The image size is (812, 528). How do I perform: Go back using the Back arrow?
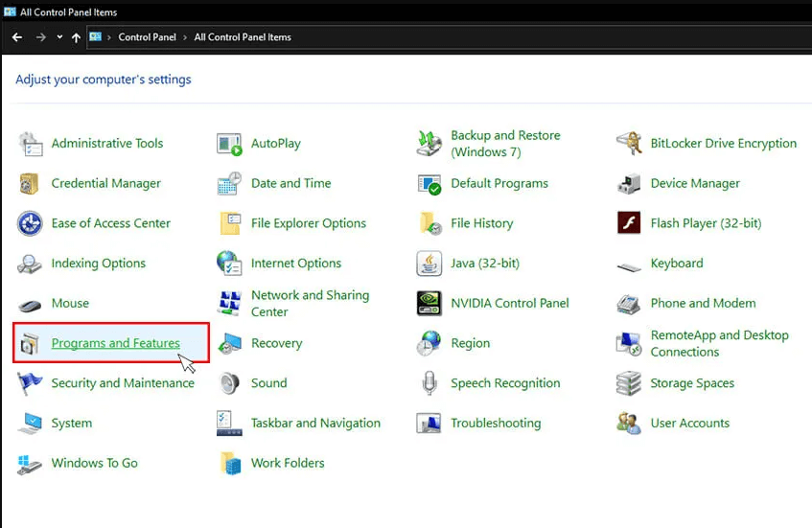(x=17, y=37)
